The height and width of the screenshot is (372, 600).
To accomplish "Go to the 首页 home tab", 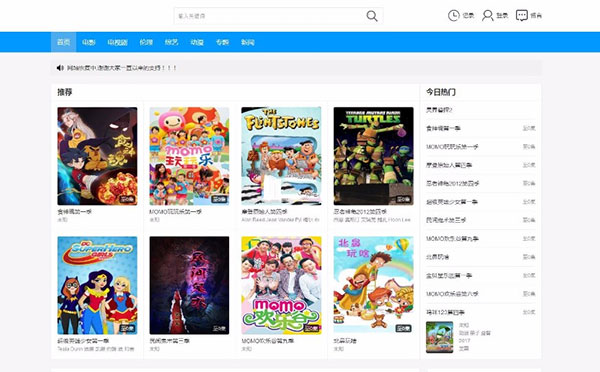I will point(64,42).
